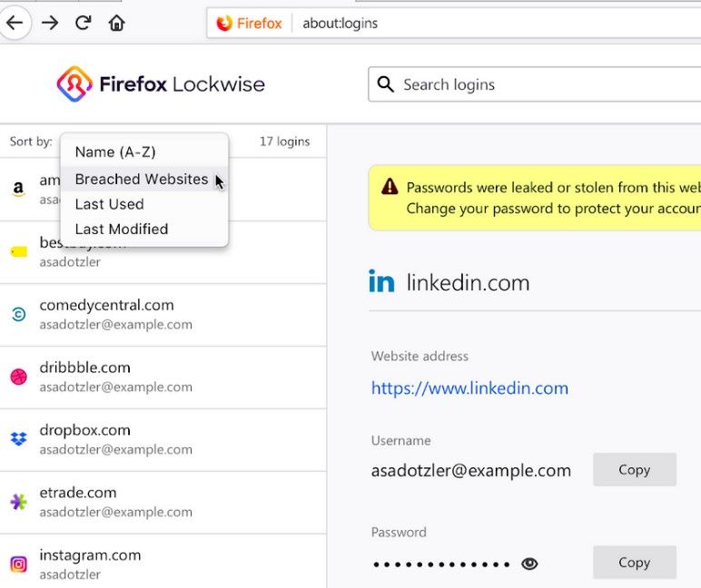Viewport: 701px width, 588px height.
Task: Click the Instagram favicon
Action: (18, 564)
